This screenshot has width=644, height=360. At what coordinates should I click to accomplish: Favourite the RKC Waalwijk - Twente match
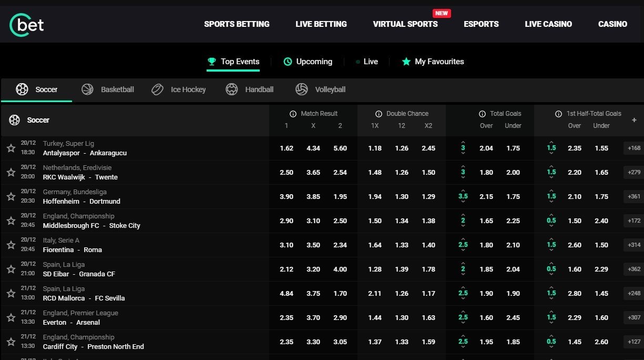coord(11,173)
